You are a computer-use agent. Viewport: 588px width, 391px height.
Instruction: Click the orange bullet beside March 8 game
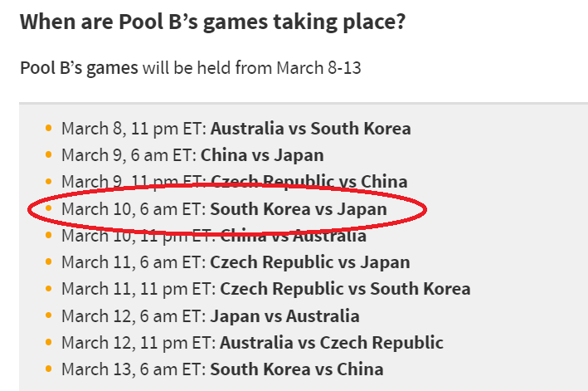(x=48, y=129)
